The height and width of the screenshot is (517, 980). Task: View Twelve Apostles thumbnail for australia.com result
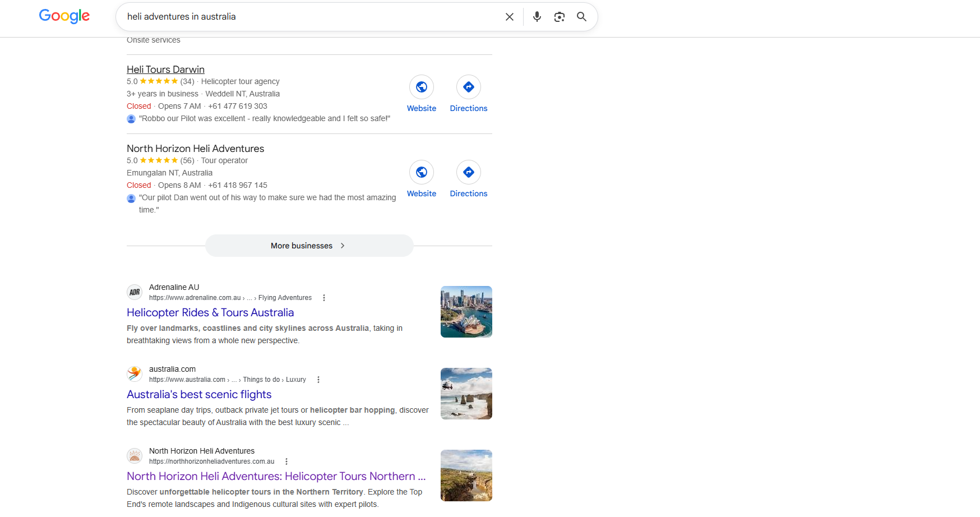tap(466, 394)
